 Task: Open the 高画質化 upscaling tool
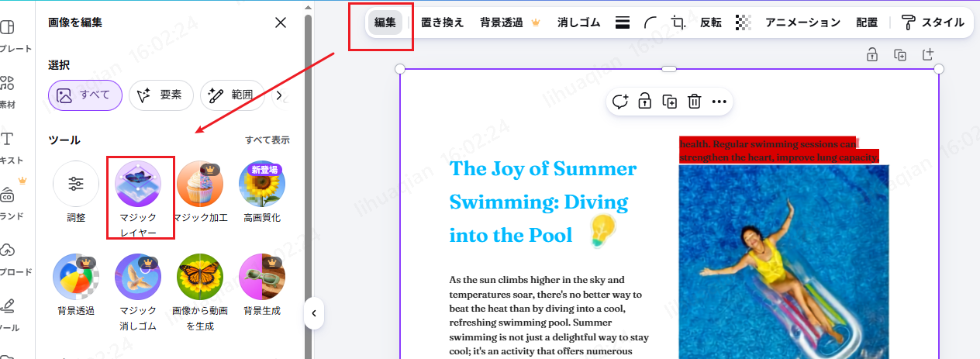pyautogui.click(x=262, y=192)
